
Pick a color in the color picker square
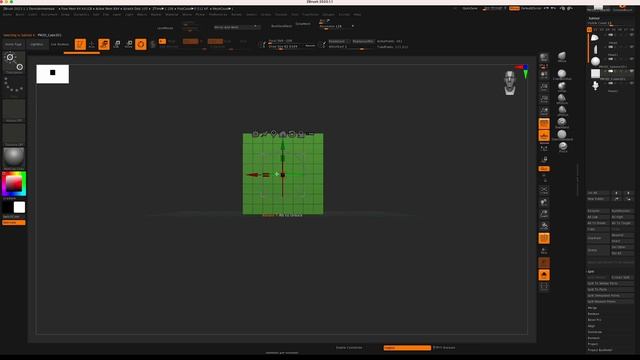coord(14,184)
